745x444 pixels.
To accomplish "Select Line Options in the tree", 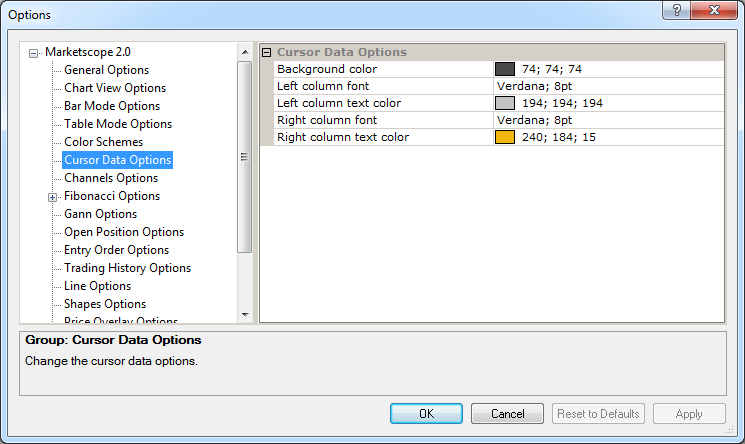I will click(x=97, y=286).
